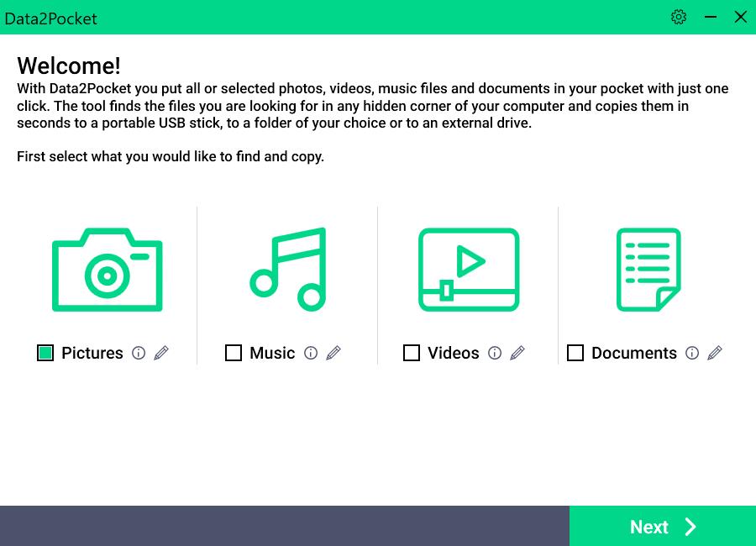Show info about Music category
Image resolution: width=756 pixels, height=546 pixels.
click(311, 354)
